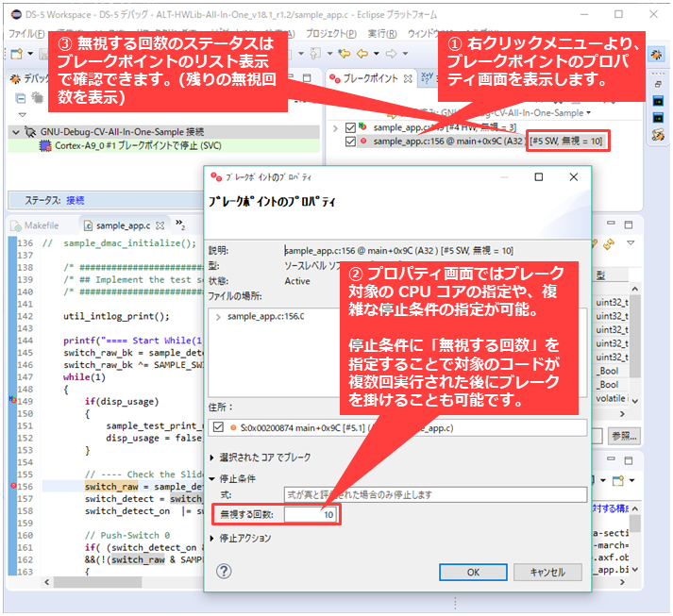Open the DS-5 Debug perspective bug icon

656,55
